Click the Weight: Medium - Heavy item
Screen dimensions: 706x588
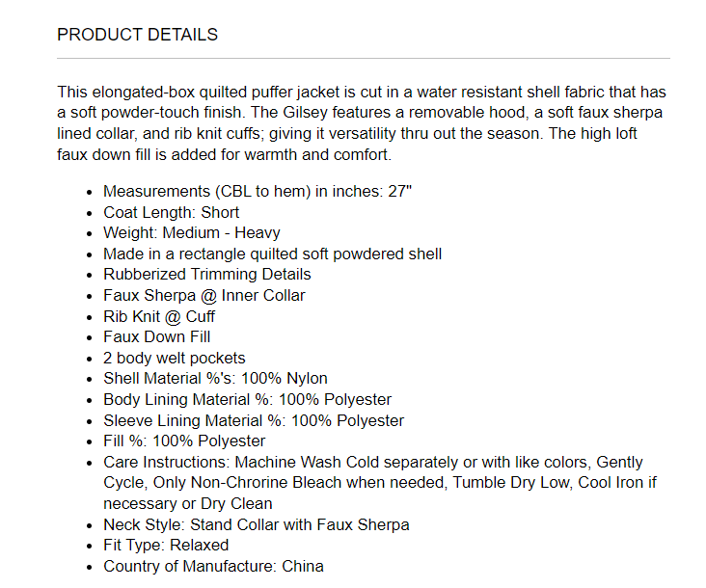point(192,233)
